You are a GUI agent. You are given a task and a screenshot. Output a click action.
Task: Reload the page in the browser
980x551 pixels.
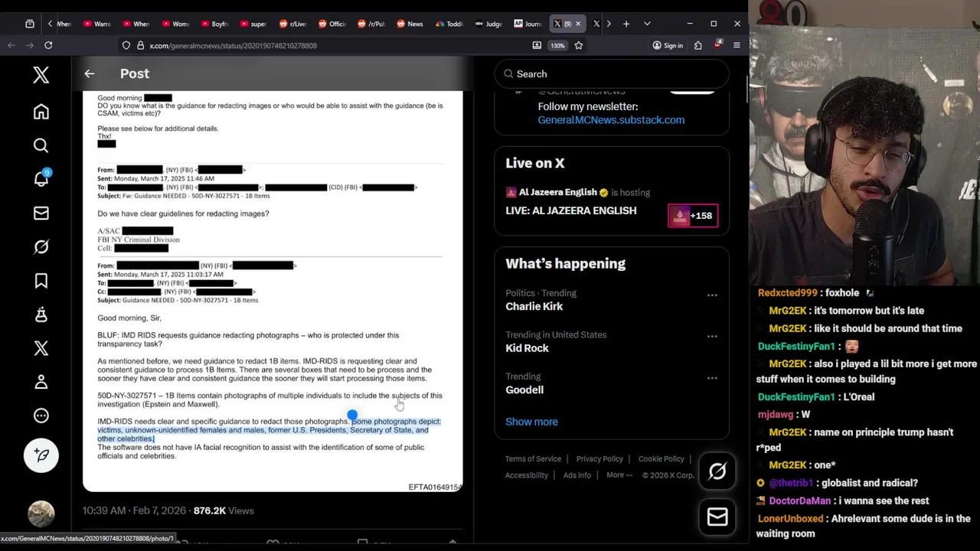(48, 45)
